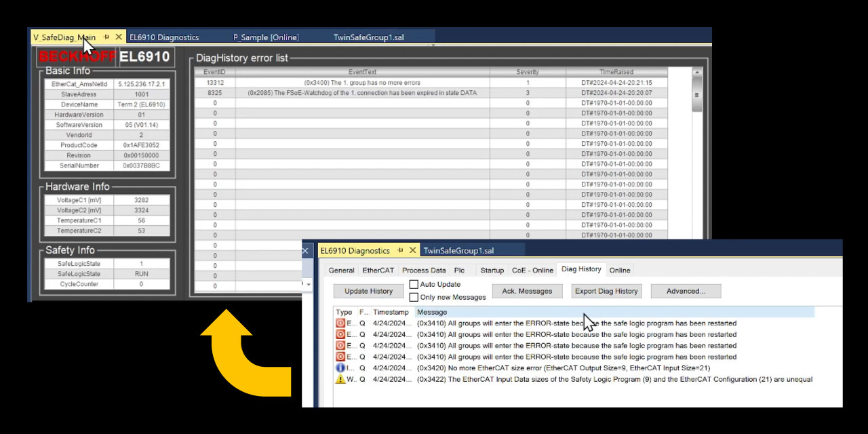Viewport: 868px width, 434px height.
Task: Enable the Auto Update checkbox
Action: 414,284
